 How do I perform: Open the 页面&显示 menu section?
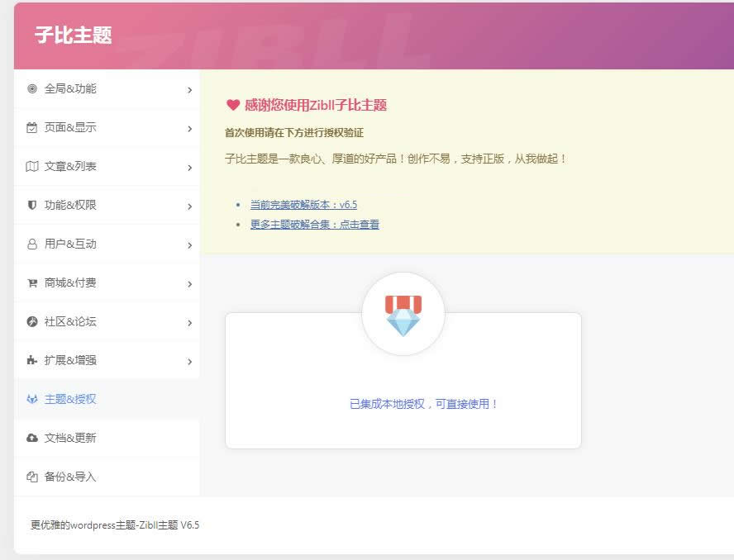coord(107,128)
